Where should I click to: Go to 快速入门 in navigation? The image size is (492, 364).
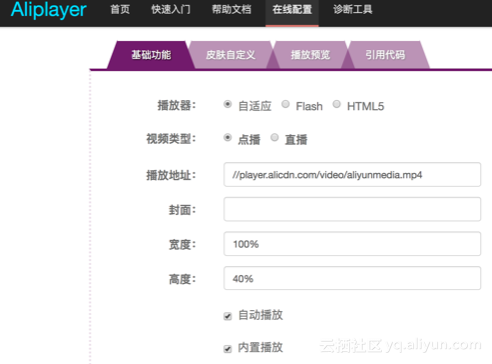coord(171,9)
